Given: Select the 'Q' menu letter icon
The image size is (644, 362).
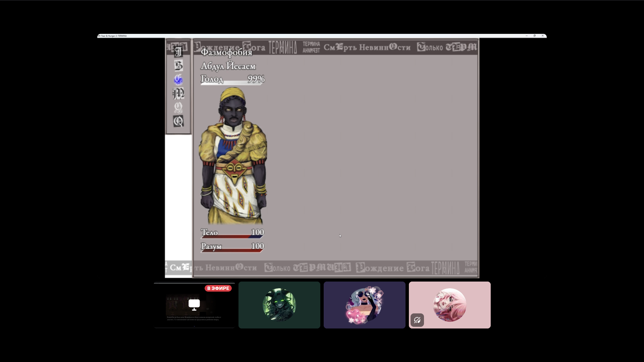Looking at the screenshot, I should point(178,121).
